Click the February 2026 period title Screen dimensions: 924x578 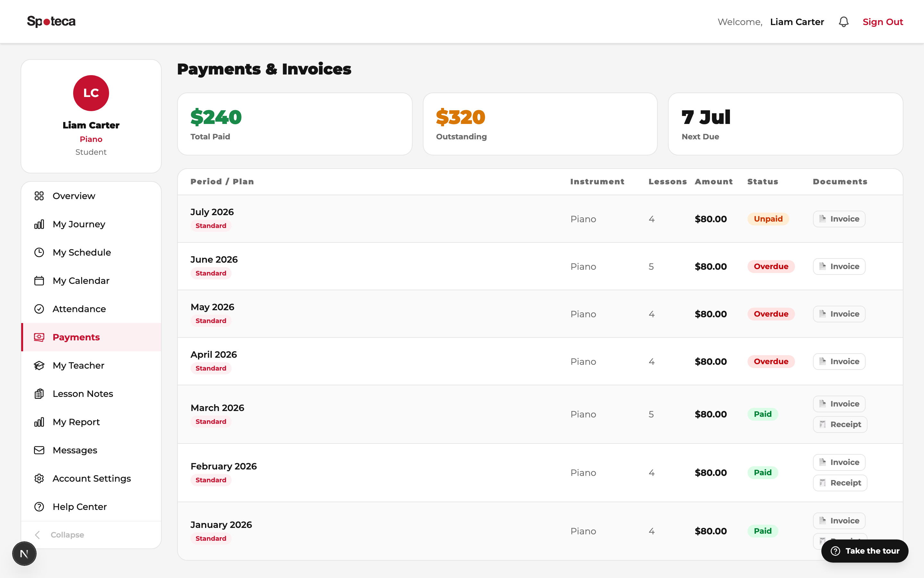click(223, 466)
